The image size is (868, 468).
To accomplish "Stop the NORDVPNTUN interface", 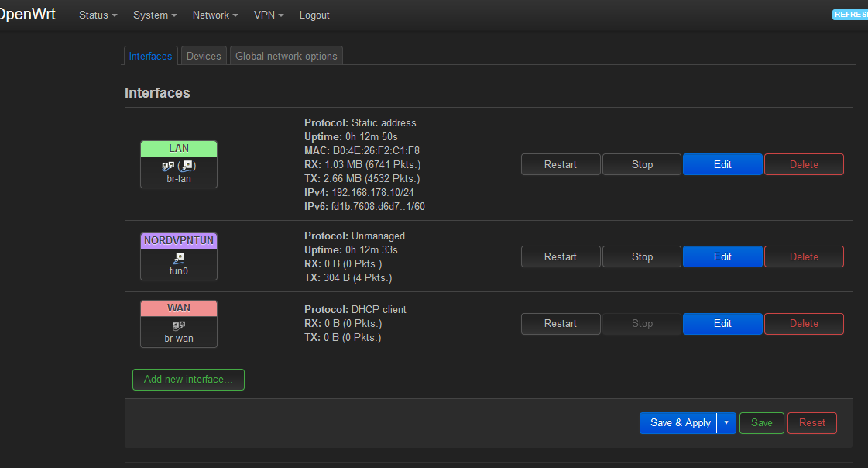I will click(x=642, y=256).
